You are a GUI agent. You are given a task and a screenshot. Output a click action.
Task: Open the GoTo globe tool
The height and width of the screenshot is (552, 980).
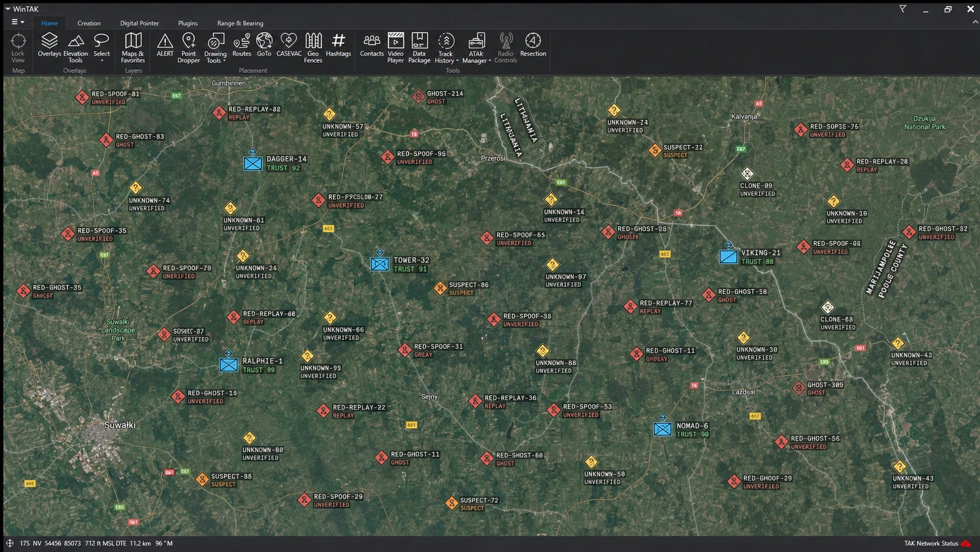[x=264, y=45]
